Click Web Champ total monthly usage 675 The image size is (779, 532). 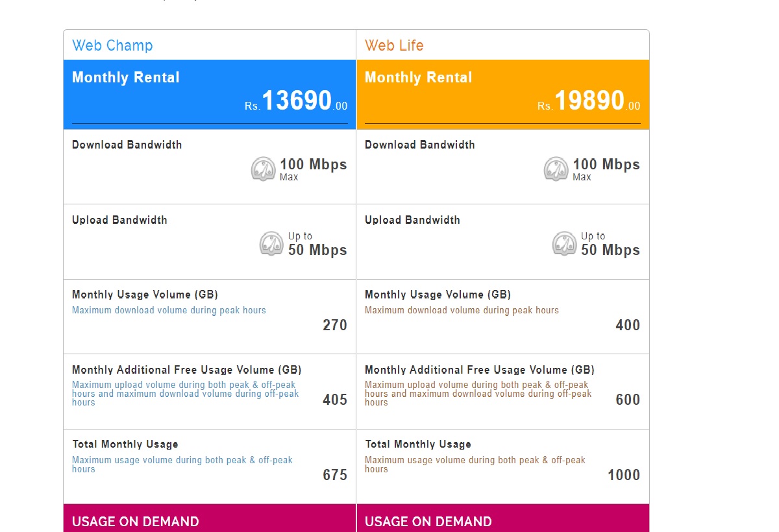point(335,475)
